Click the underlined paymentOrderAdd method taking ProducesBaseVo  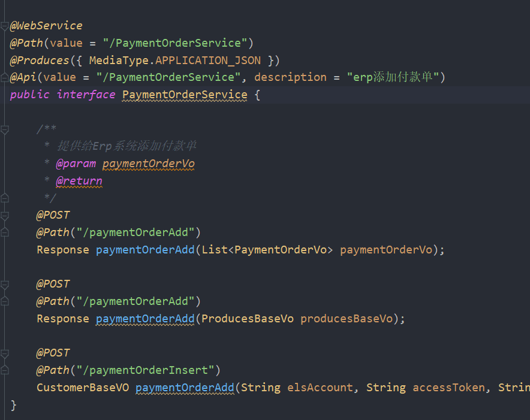[145, 319]
